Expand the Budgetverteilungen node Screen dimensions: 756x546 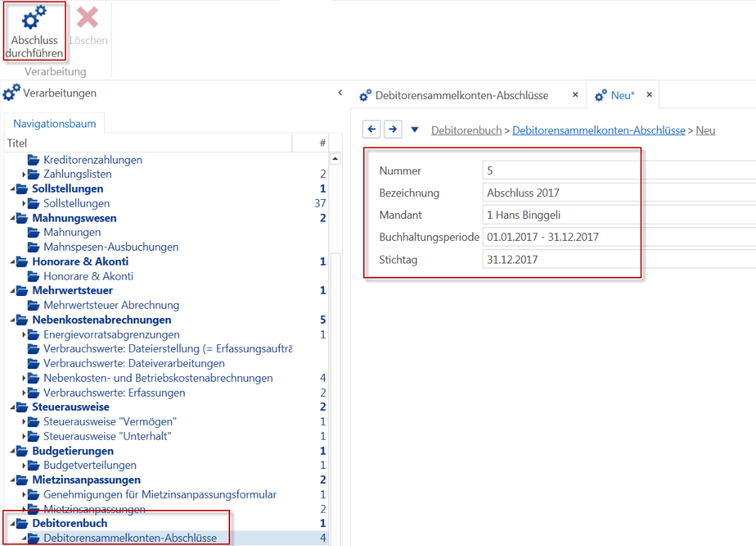[x=23, y=465]
